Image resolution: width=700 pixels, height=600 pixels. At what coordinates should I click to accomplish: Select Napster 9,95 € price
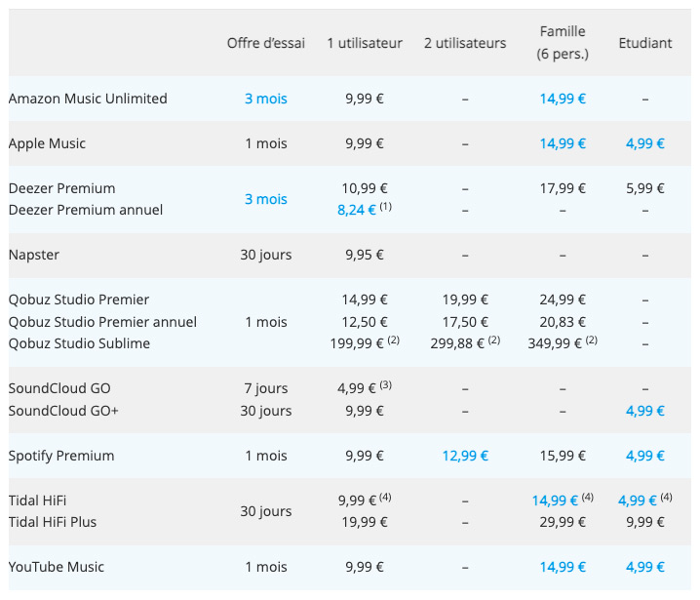(x=365, y=255)
